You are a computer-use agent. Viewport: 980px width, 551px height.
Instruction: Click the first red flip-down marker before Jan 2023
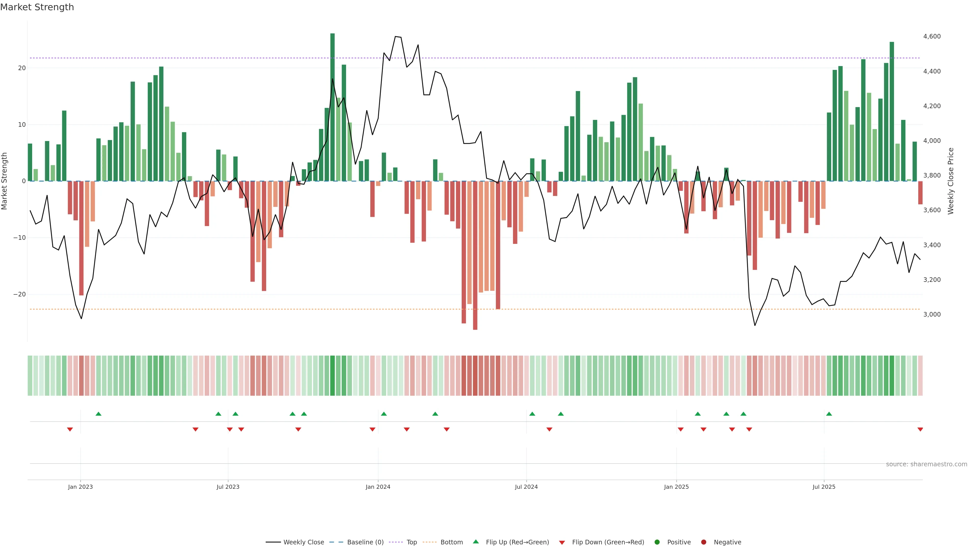pyautogui.click(x=70, y=429)
